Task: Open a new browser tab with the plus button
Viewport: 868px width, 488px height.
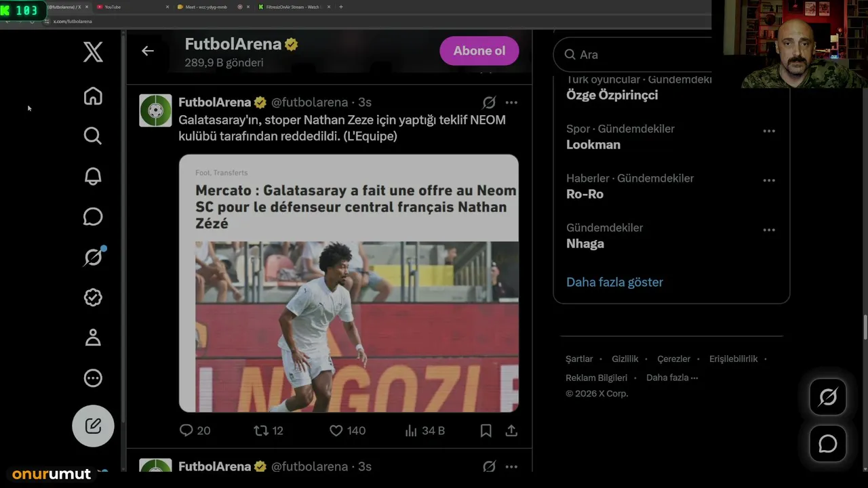Action: [x=340, y=7]
